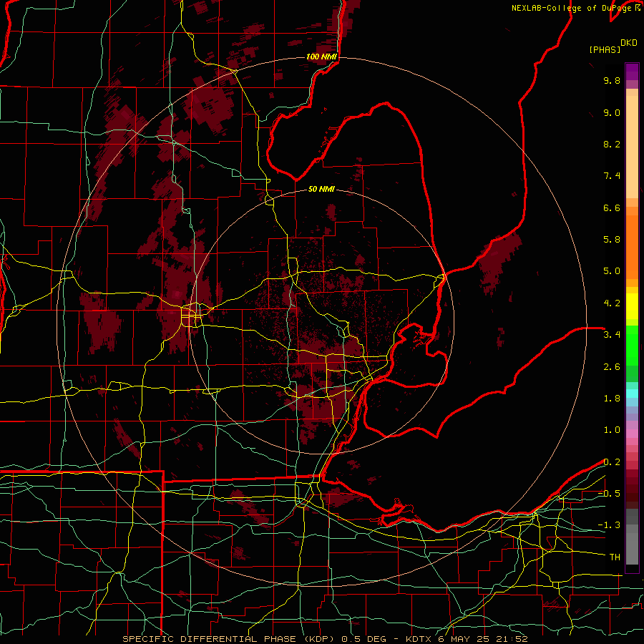The image size is (644, 644).
Task: Click the 4.2 legend value
Action: [x=612, y=303]
